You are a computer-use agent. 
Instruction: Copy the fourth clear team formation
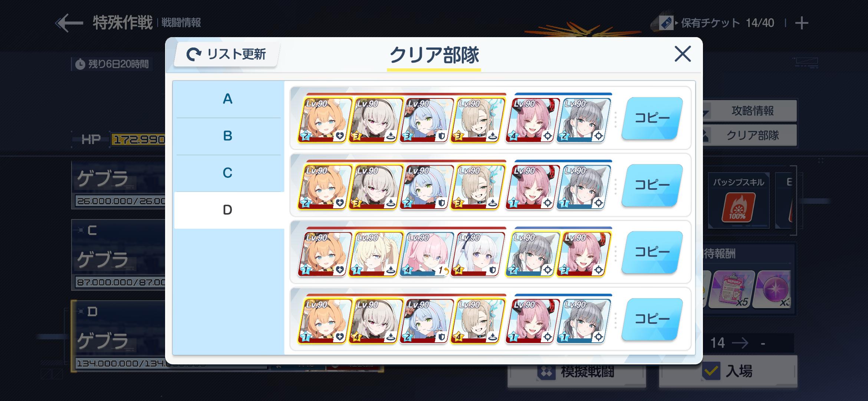pyautogui.click(x=652, y=319)
